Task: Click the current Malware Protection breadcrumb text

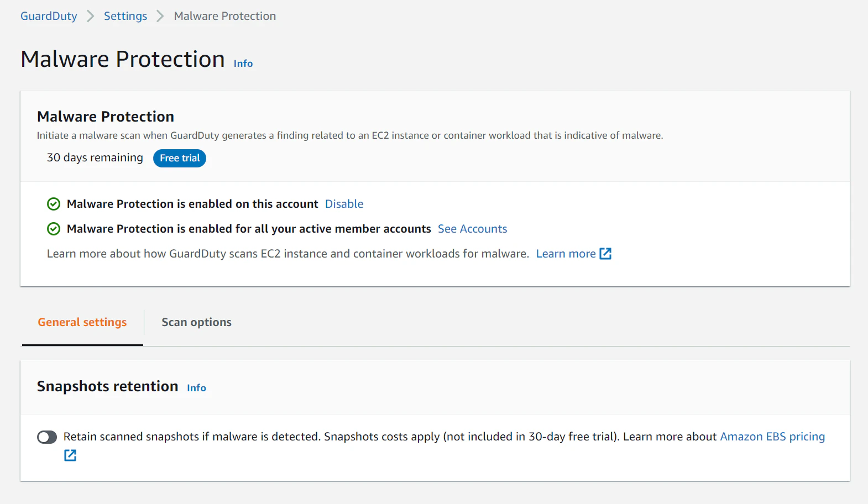Action: (225, 16)
